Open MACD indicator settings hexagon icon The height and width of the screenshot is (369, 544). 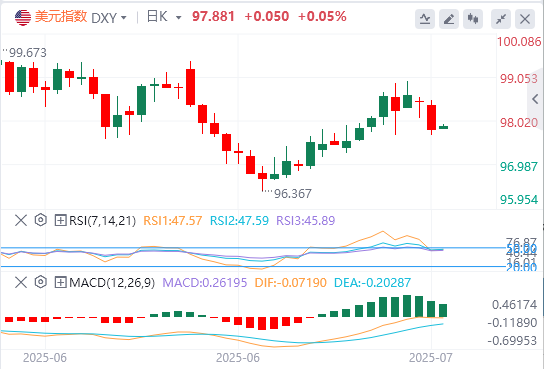(x=41, y=282)
